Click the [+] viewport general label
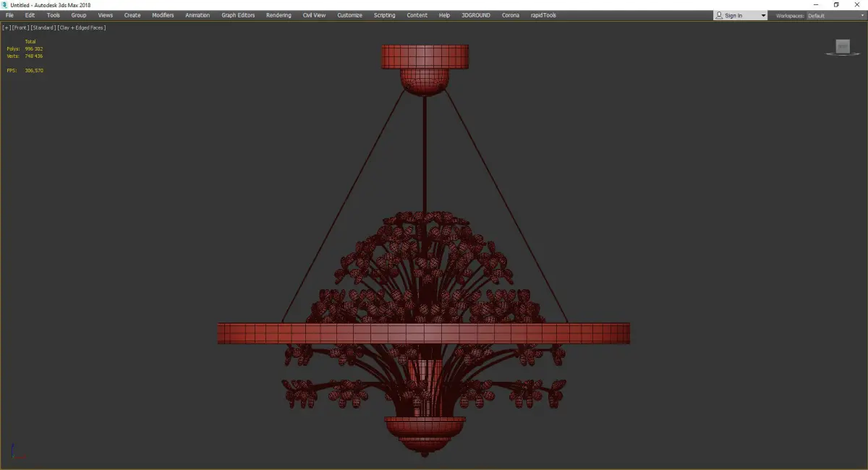The height and width of the screenshot is (470, 868). [6, 27]
